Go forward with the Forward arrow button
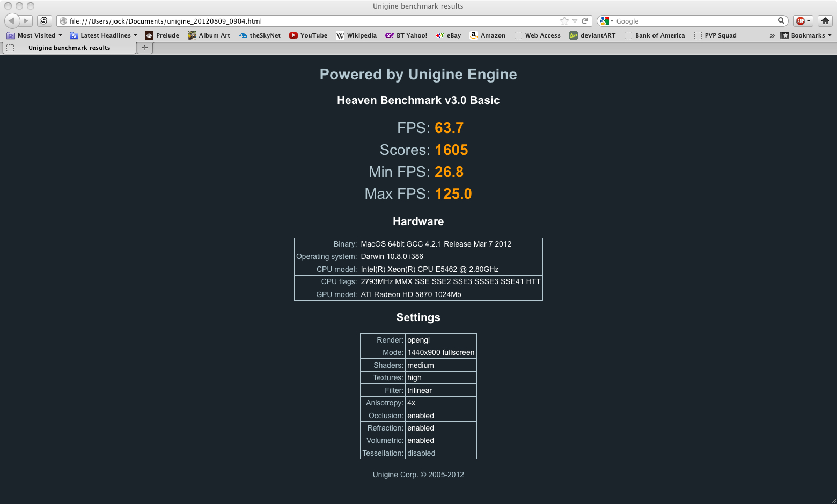Screen dimensions: 837x504 26,20
